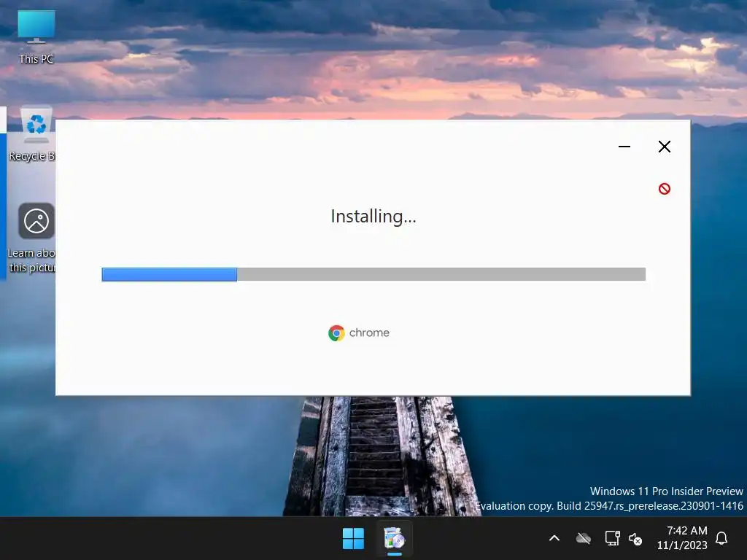Click the Chrome installation progress bar

coord(373,274)
